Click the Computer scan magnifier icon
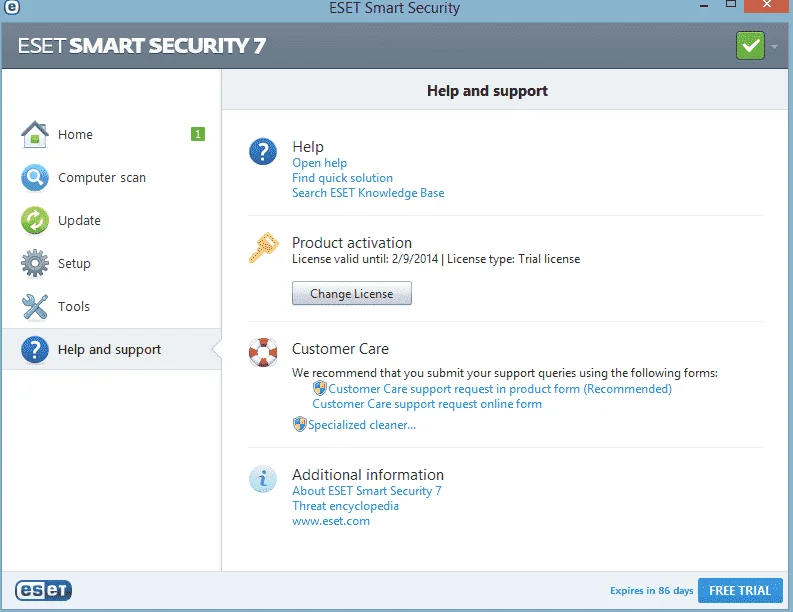793x612 pixels. click(34, 178)
